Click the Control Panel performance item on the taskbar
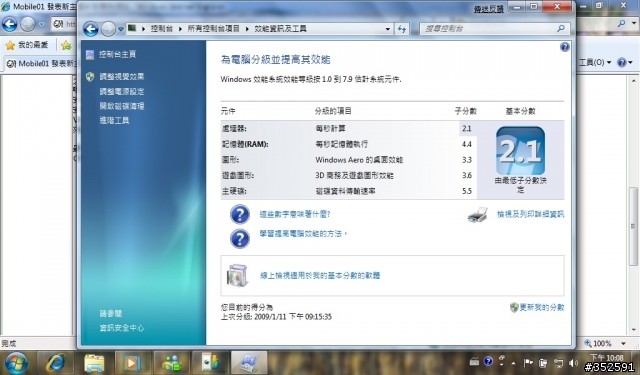The height and width of the screenshot is (375, 640). point(249,363)
